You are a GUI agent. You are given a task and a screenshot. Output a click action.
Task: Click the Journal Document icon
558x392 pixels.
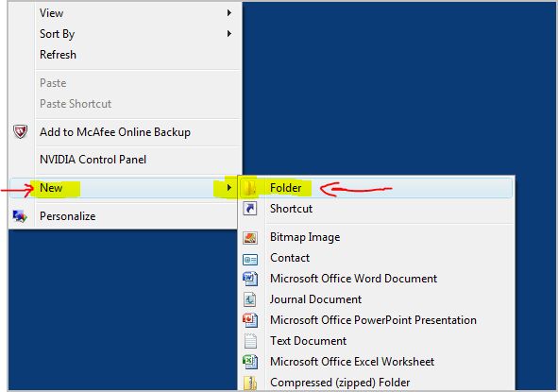pyautogui.click(x=250, y=299)
